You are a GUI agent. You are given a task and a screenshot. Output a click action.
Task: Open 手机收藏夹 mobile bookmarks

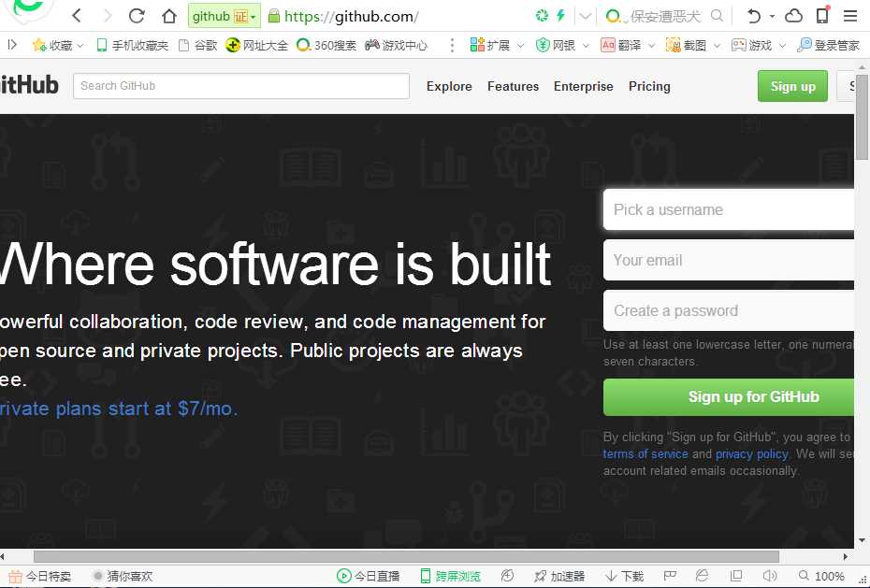(132, 46)
